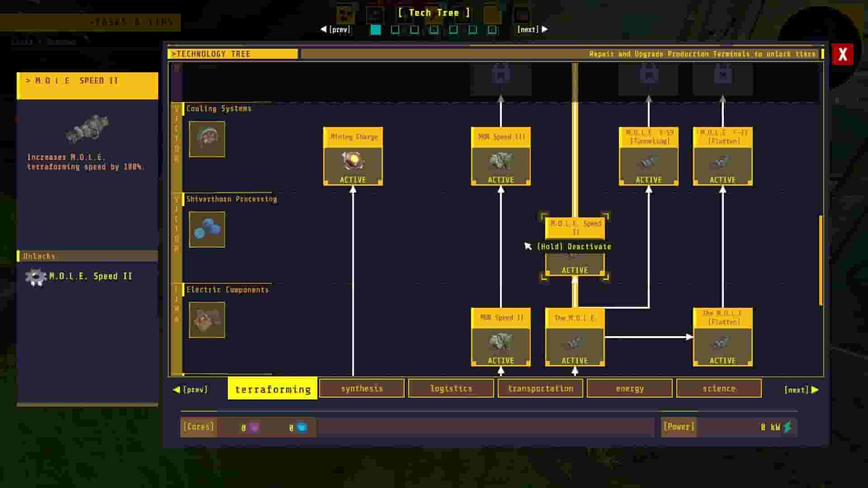Switch to the synthesis tab

(362, 388)
